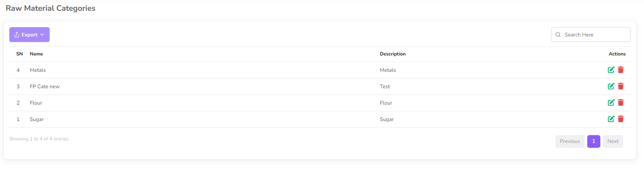Click the search magnifier icon
This screenshot has height=169, width=644.
(x=558, y=35)
